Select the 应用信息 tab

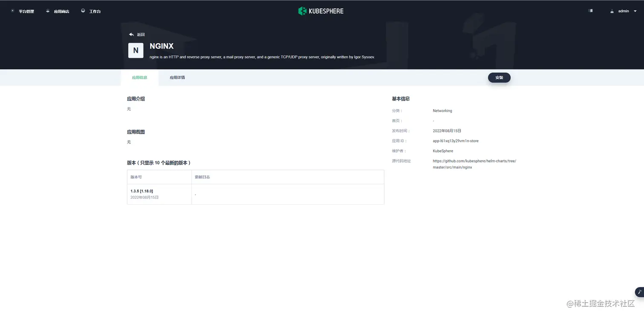tap(140, 77)
